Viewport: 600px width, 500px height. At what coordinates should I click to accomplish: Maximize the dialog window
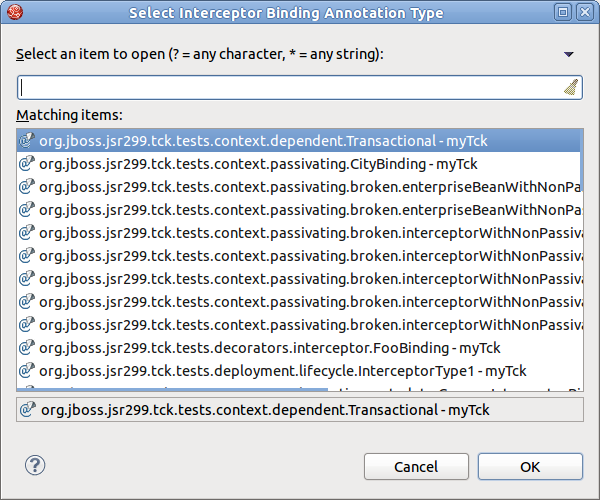[x=564, y=13]
